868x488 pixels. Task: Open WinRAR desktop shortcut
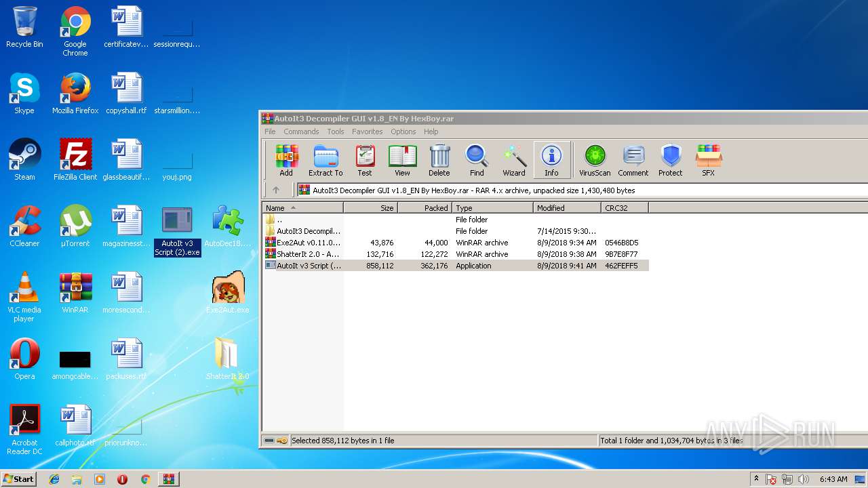coord(75,292)
